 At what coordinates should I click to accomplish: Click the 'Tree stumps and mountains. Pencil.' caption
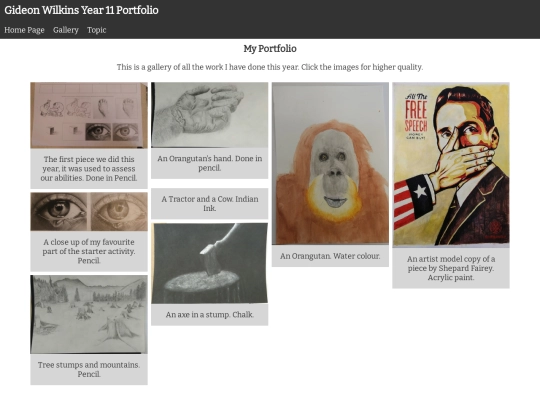click(x=89, y=369)
